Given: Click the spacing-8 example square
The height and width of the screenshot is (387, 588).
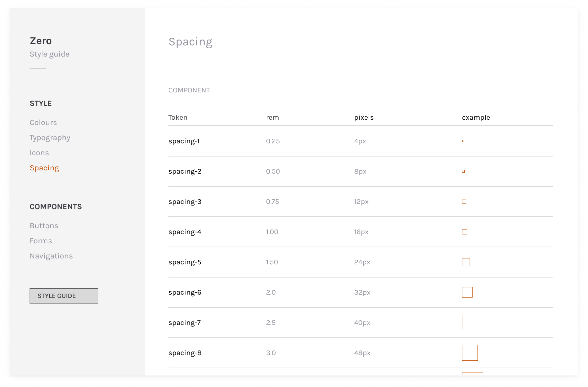Looking at the screenshot, I should click(470, 353).
